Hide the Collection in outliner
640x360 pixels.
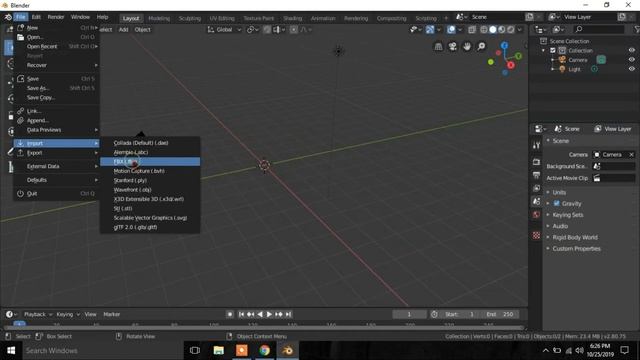(x=631, y=51)
